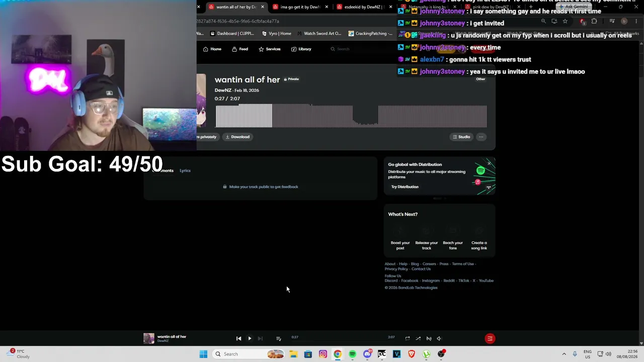Open the CrackingPatching bookmark

pos(370,34)
